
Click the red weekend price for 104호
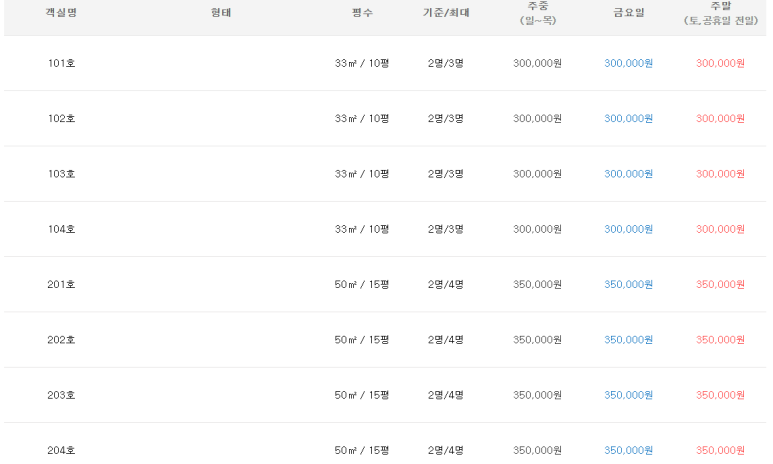[x=720, y=229]
